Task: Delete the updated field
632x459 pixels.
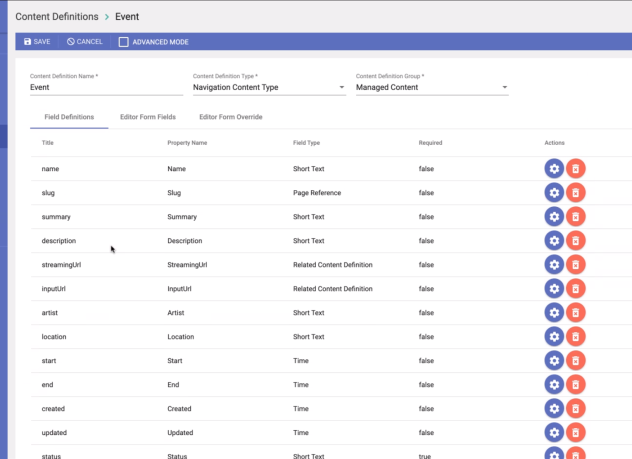Action: (x=576, y=432)
